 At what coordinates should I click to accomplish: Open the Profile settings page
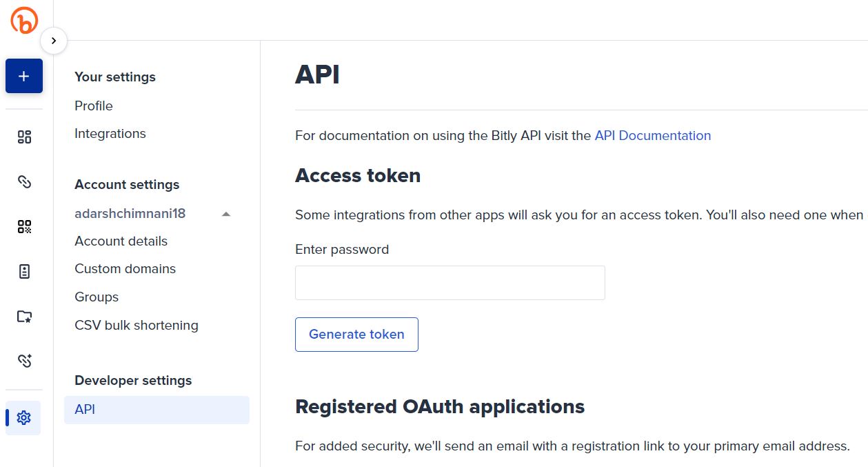click(x=93, y=106)
